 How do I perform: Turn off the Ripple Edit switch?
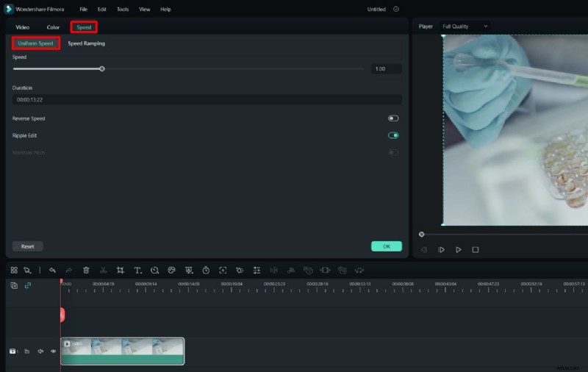(393, 135)
